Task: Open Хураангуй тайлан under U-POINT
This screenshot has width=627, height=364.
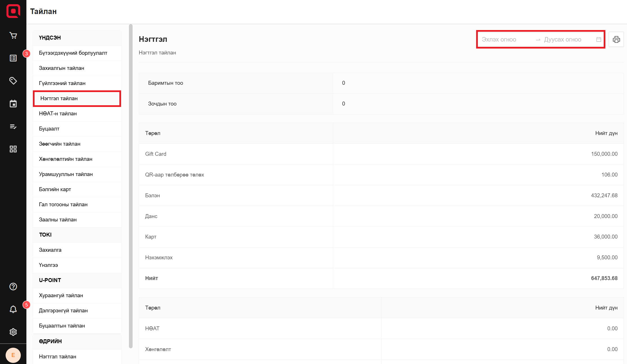Action: (61, 296)
